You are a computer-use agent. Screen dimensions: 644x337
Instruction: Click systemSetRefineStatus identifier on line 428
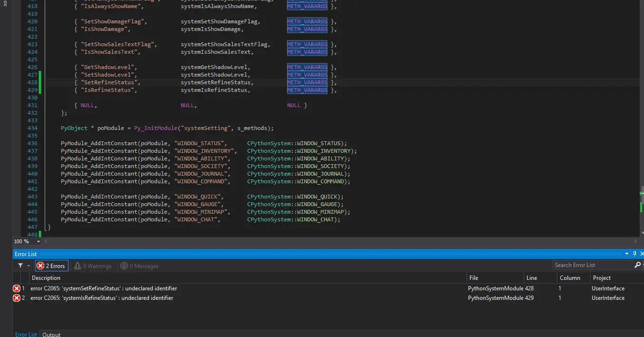215,82
